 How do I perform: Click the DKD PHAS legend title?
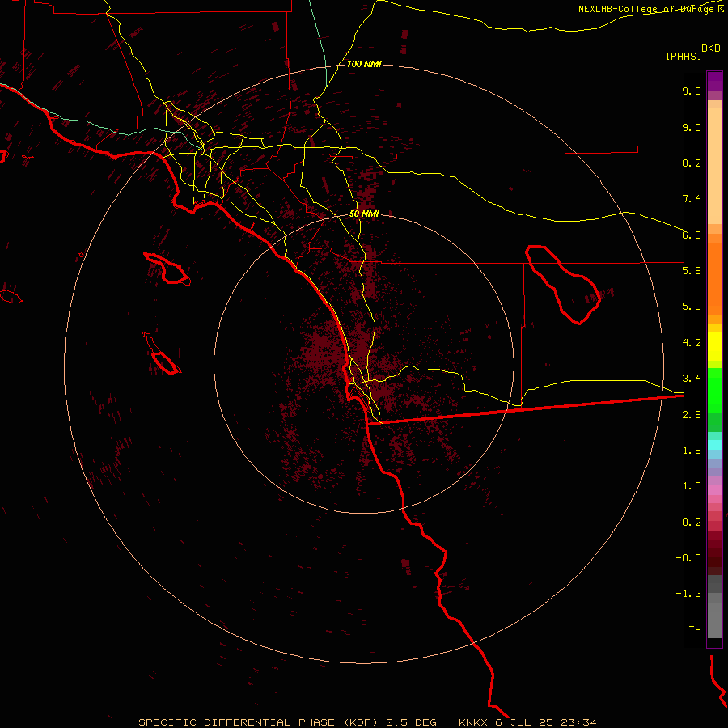pyautogui.click(x=693, y=53)
